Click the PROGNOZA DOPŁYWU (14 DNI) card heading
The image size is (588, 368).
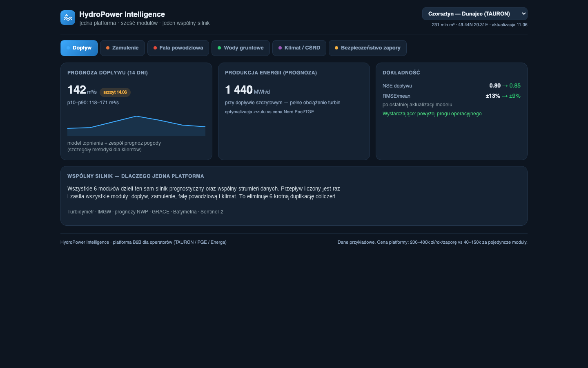click(108, 73)
